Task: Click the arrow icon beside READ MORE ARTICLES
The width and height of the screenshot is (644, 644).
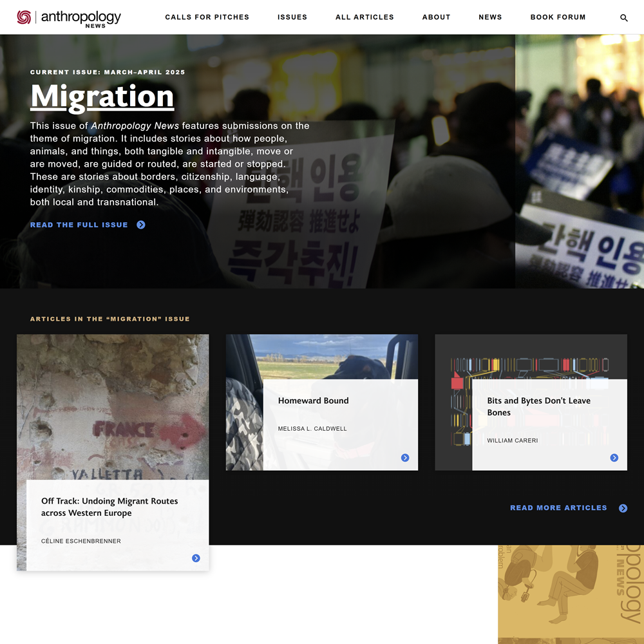Action: point(623,508)
